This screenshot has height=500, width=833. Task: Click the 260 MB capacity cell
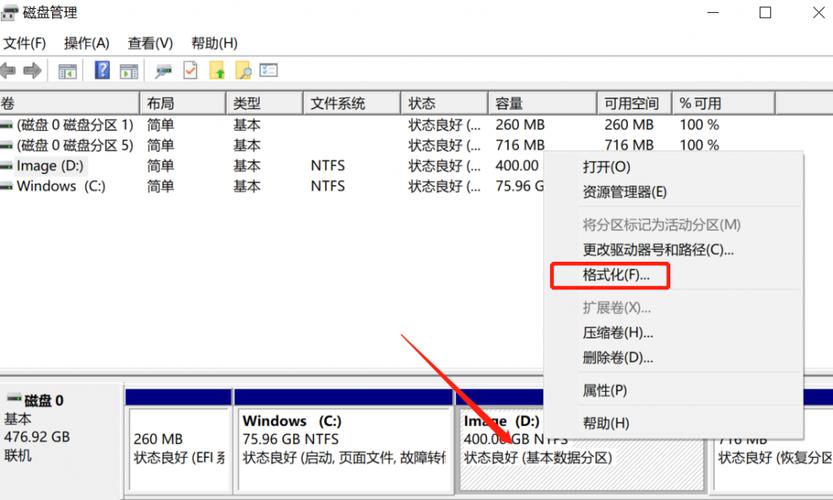[x=520, y=125]
